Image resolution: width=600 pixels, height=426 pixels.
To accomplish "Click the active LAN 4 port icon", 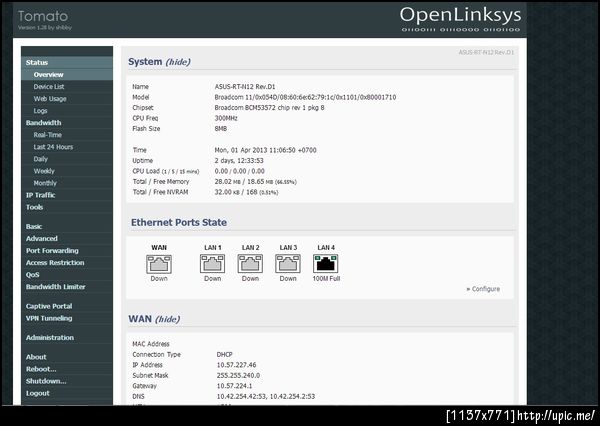I will [326, 264].
